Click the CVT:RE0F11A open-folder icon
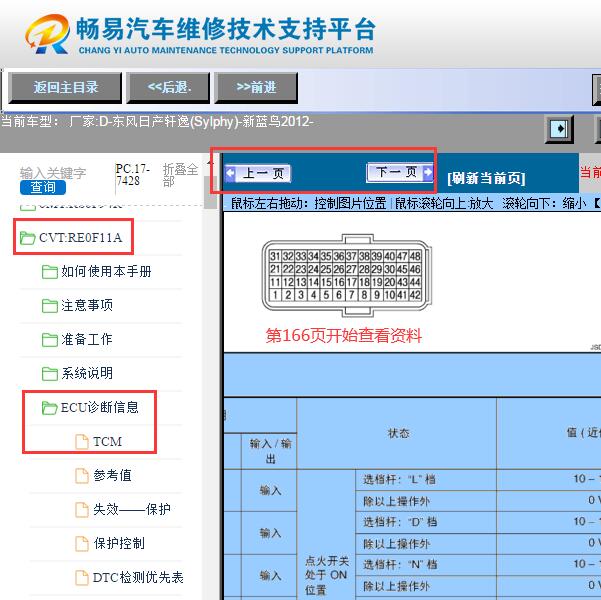 [x=27, y=238]
